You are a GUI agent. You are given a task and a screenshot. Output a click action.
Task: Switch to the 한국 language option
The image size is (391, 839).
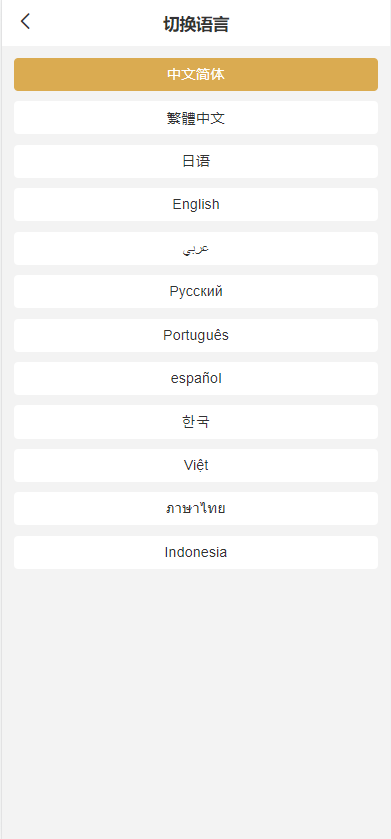tap(196, 422)
